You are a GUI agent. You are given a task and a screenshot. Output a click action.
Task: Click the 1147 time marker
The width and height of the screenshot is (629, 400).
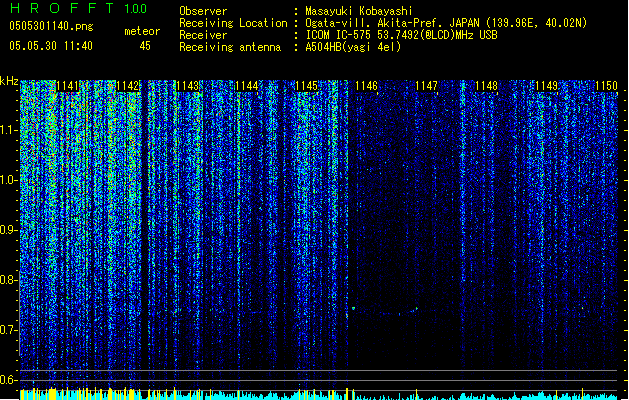click(426, 86)
